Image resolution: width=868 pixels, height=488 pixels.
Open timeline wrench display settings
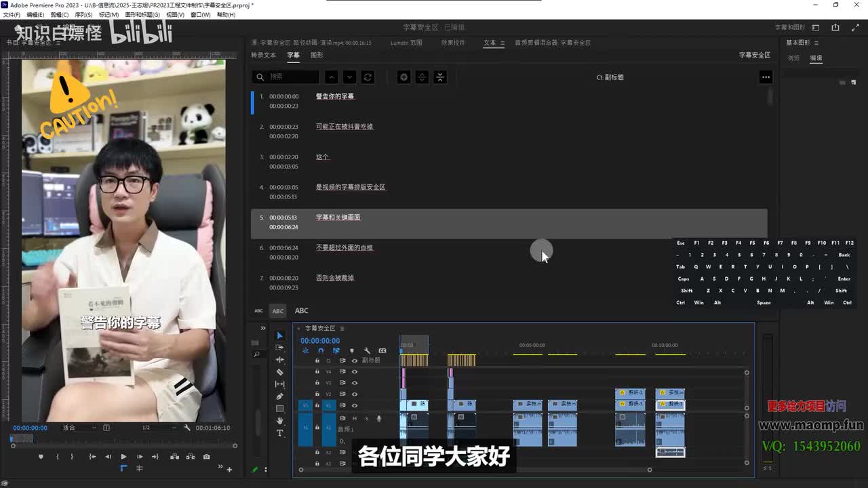point(367,350)
